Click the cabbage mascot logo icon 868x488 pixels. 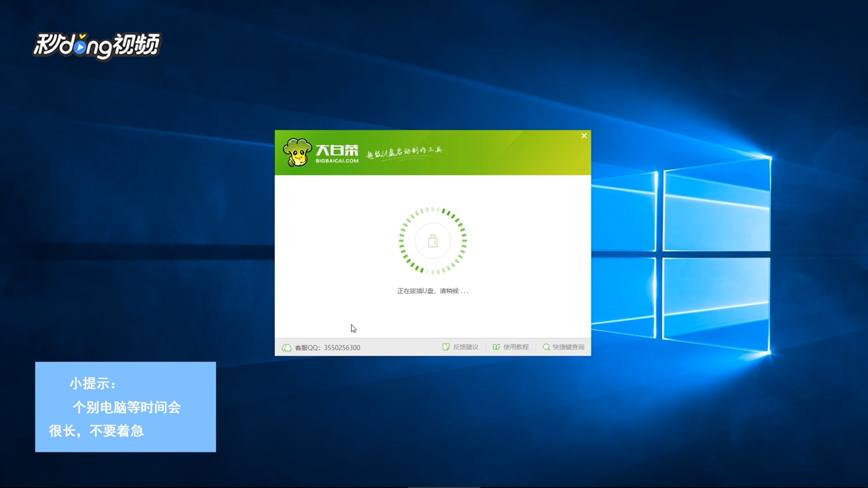tap(297, 152)
